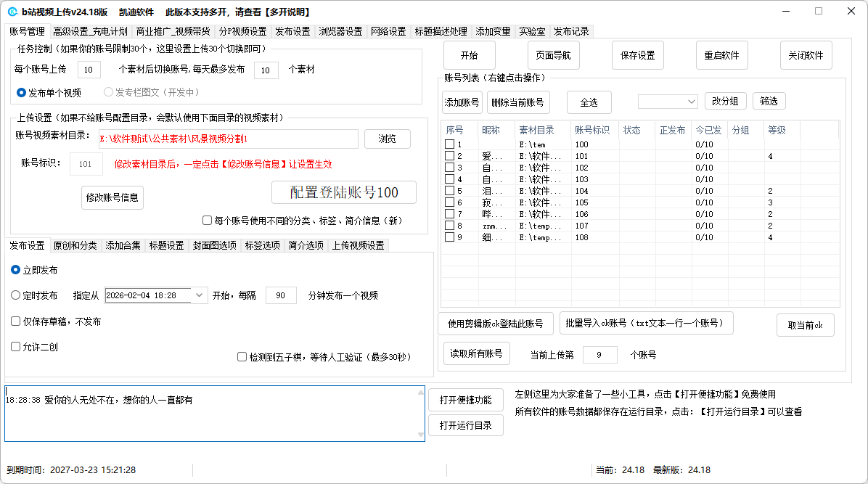Toggle 检测到五子棋 manual verification checkbox
This screenshot has width=868, height=484.
pyautogui.click(x=242, y=357)
